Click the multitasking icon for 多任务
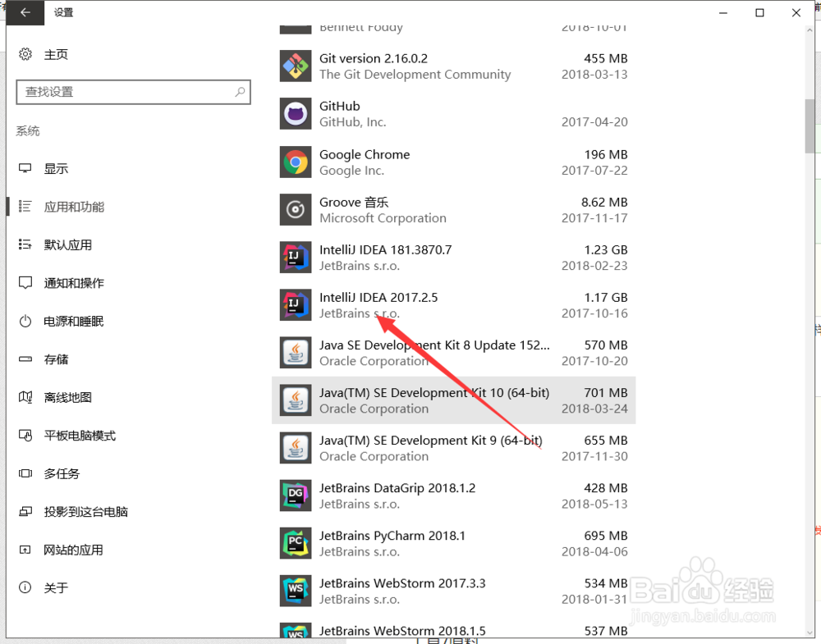 coord(25,473)
